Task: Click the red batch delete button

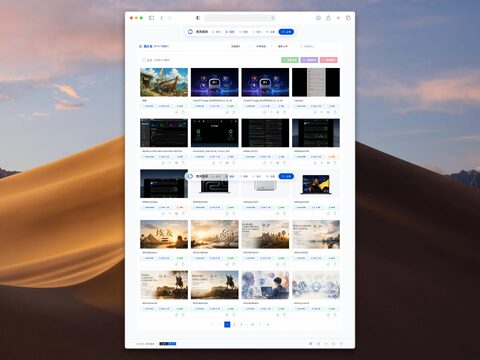Action: [x=329, y=60]
